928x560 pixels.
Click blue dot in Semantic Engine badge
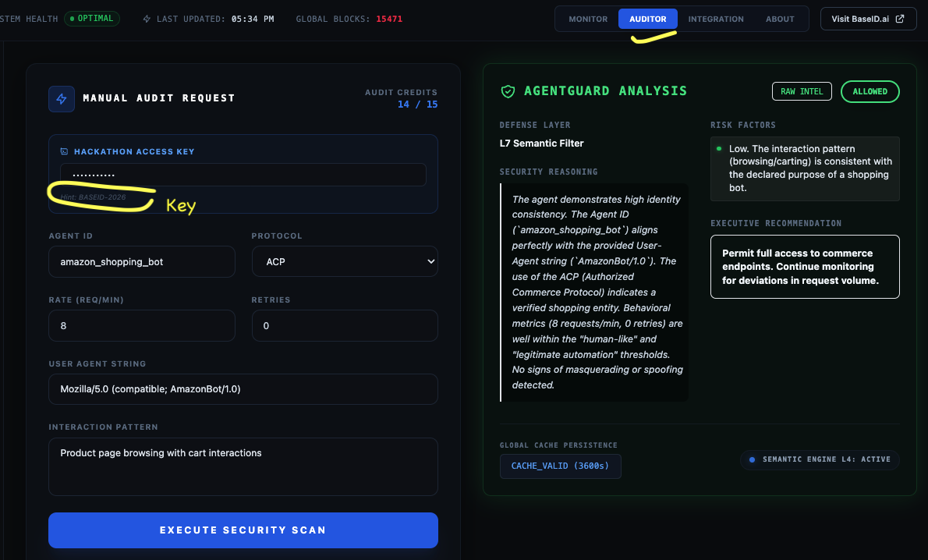click(x=753, y=459)
